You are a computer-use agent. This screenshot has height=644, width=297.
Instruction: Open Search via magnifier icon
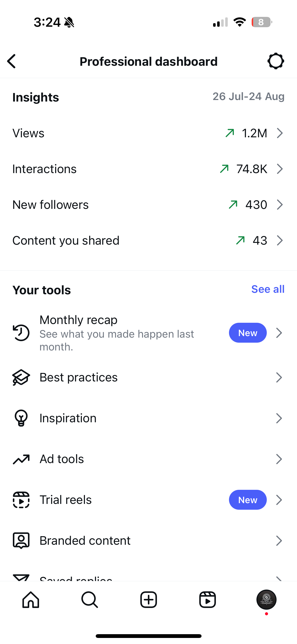point(90,600)
